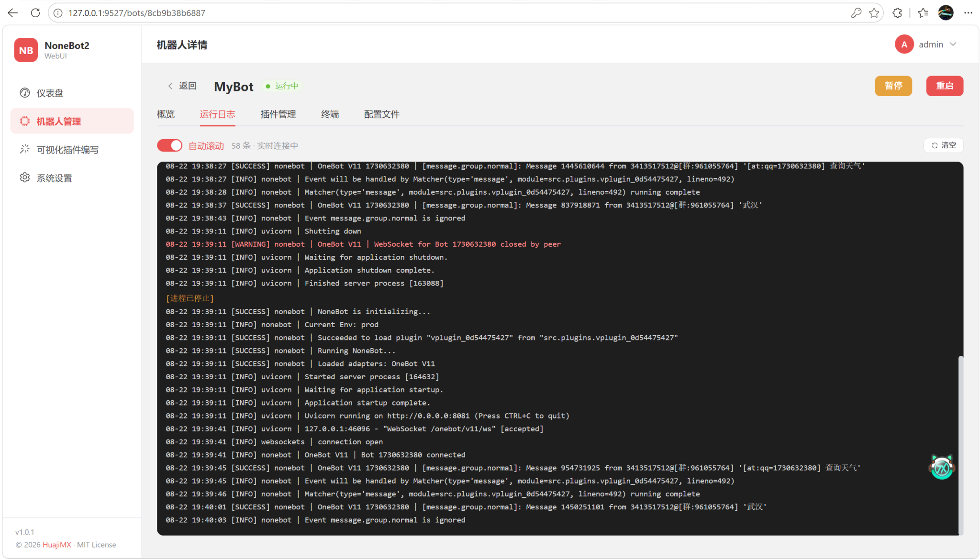The image size is (980, 560).
Task: Clear the logs with 清空
Action: 943,145
